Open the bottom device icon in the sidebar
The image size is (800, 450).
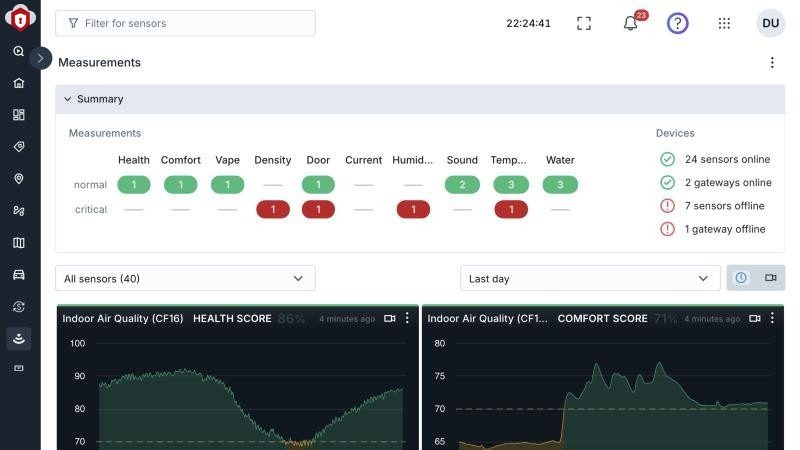pyautogui.click(x=19, y=368)
